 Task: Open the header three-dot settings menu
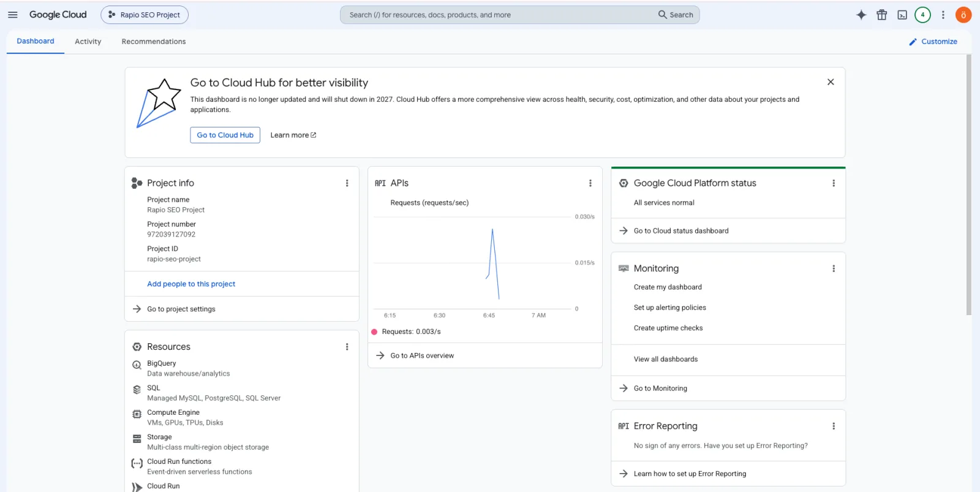click(x=943, y=15)
